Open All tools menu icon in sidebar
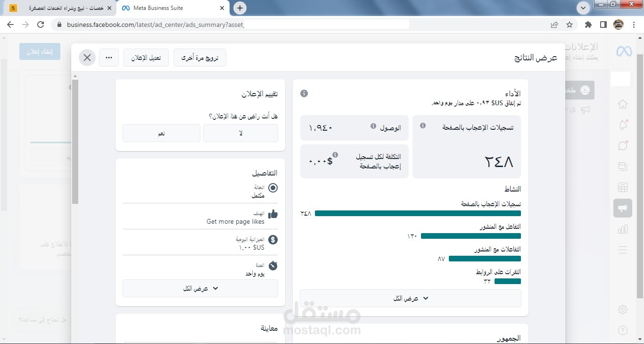 pos(623,250)
